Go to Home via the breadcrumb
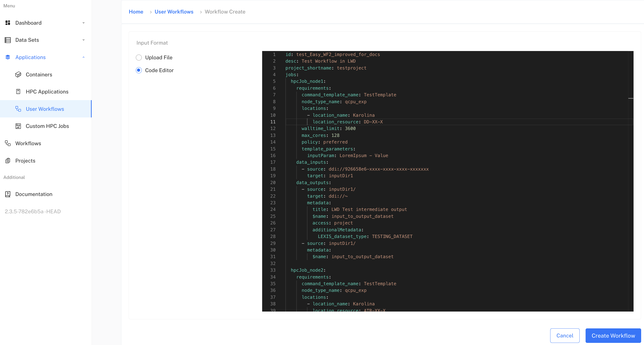The height and width of the screenshot is (345, 644). click(136, 12)
